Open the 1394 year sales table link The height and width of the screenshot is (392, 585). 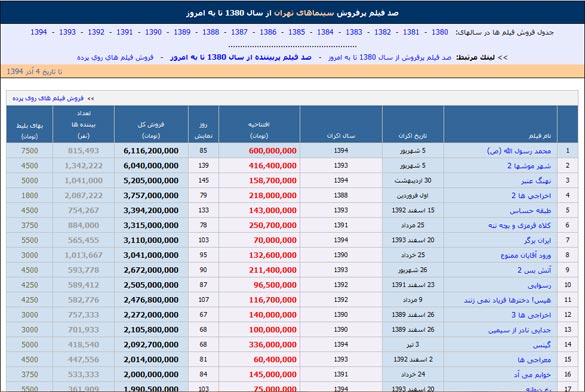tap(38, 32)
